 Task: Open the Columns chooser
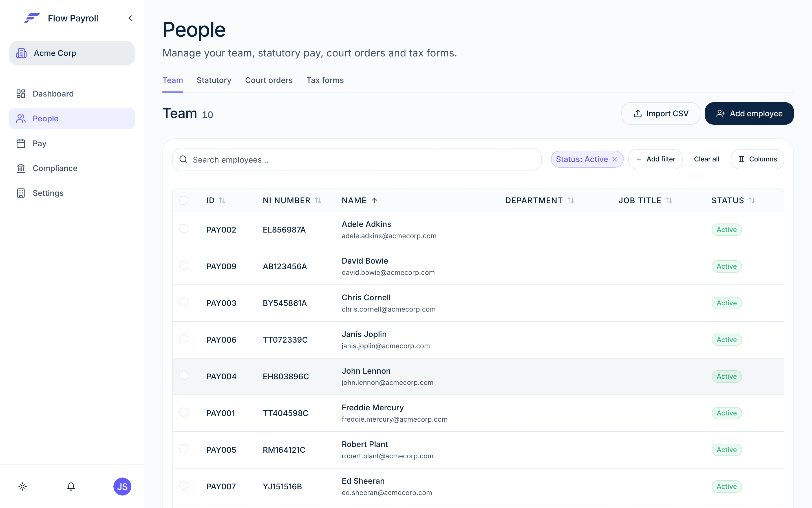click(x=757, y=159)
